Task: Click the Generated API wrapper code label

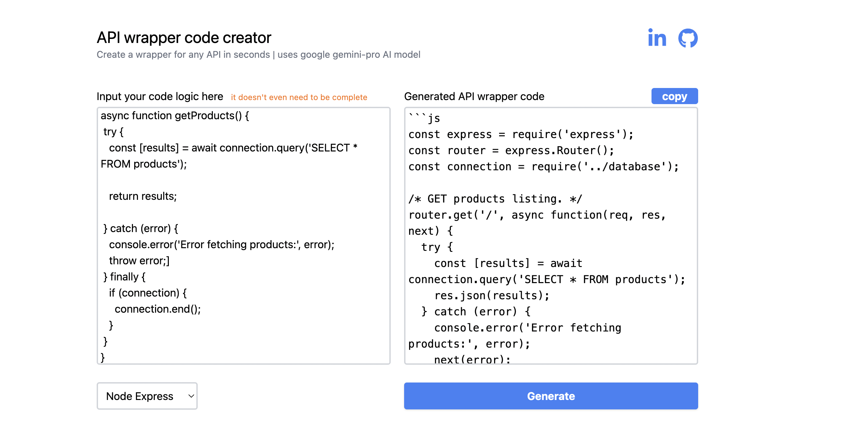Action: [x=474, y=96]
